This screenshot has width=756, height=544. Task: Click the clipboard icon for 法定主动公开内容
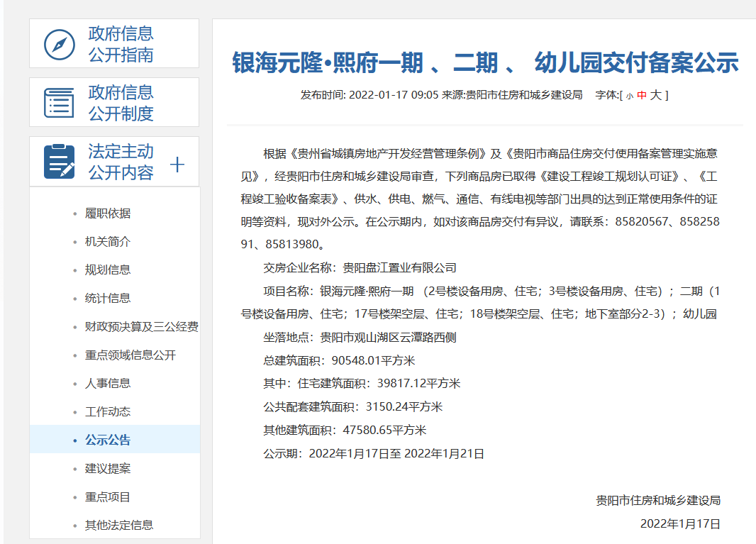[60, 162]
